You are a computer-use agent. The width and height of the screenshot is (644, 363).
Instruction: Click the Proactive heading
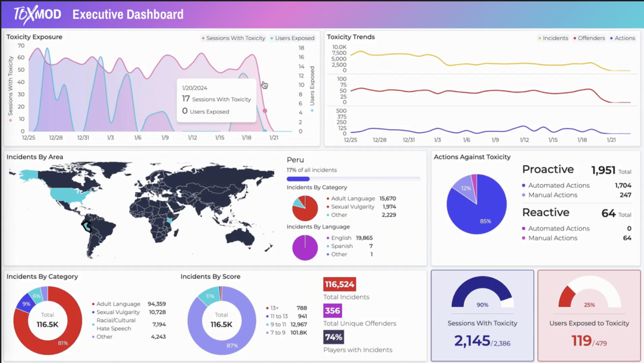(548, 169)
